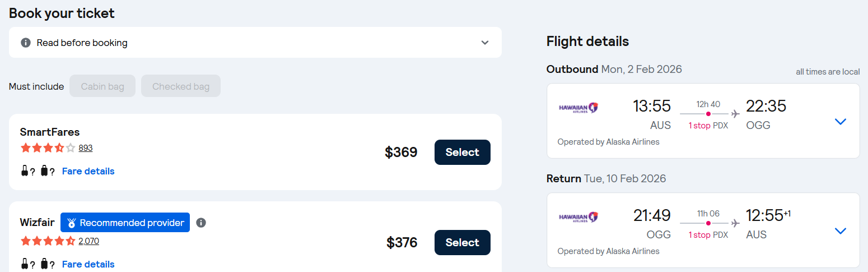This screenshot has width=868, height=272.
Task: Open Wizfair Fare details link
Action: point(88,264)
